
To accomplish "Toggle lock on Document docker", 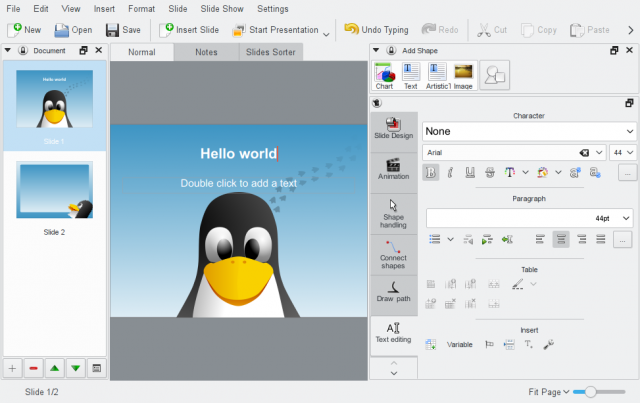I will point(23,51).
